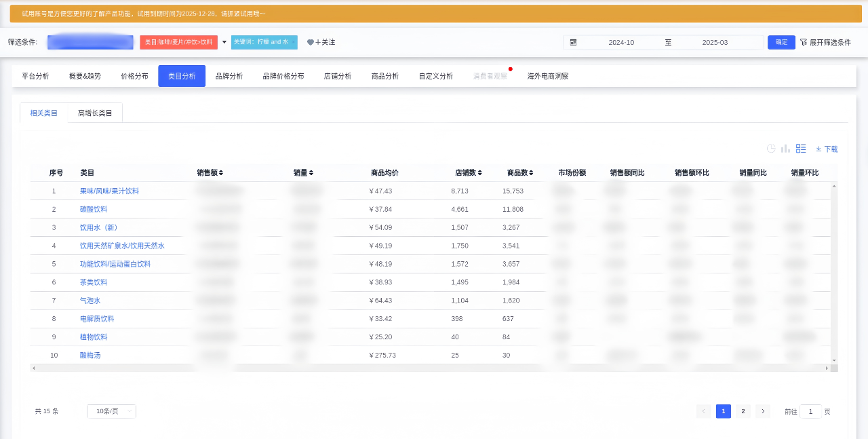Click page 1 button
The width and height of the screenshot is (868, 439).
[x=724, y=411]
